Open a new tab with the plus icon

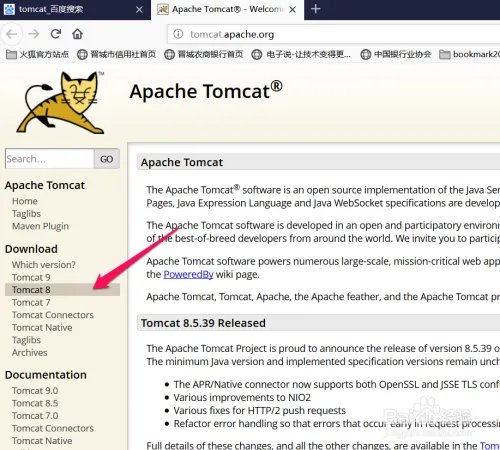coord(315,9)
